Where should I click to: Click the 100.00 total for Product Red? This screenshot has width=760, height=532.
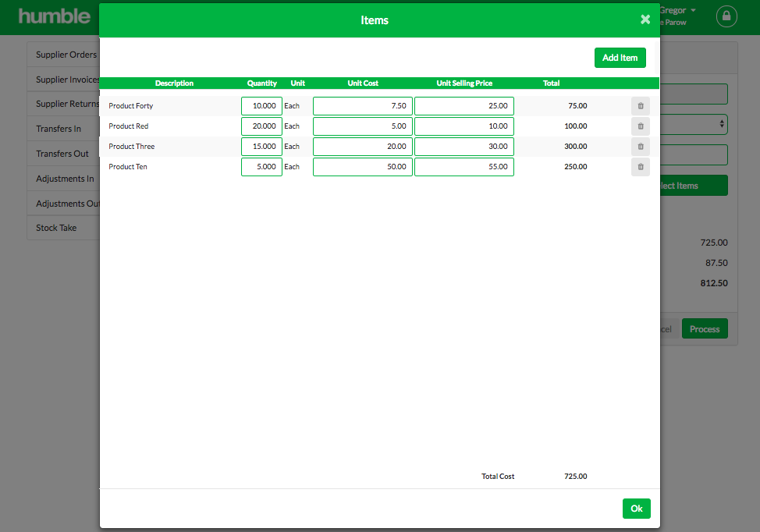(x=575, y=126)
